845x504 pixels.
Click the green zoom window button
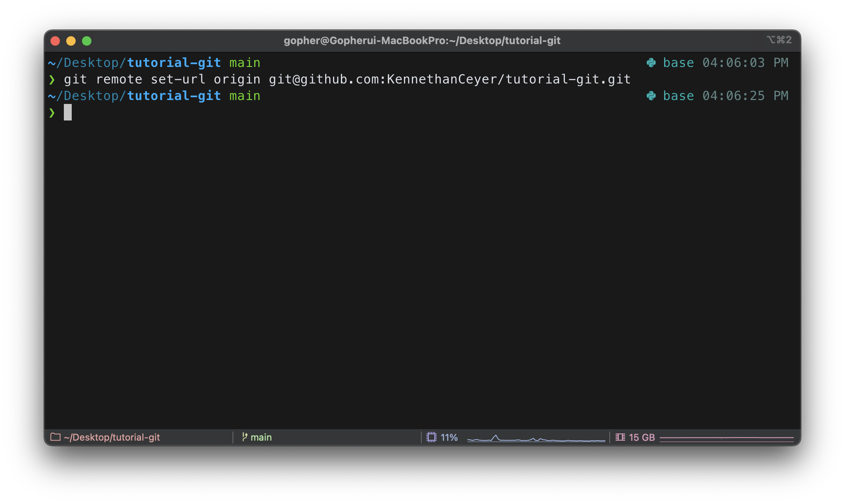(x=87, y=41)
